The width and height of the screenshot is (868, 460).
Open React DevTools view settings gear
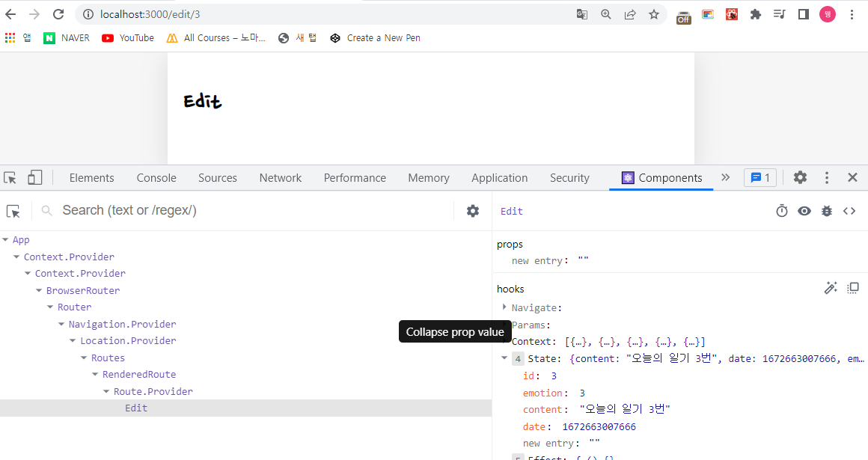473,211
